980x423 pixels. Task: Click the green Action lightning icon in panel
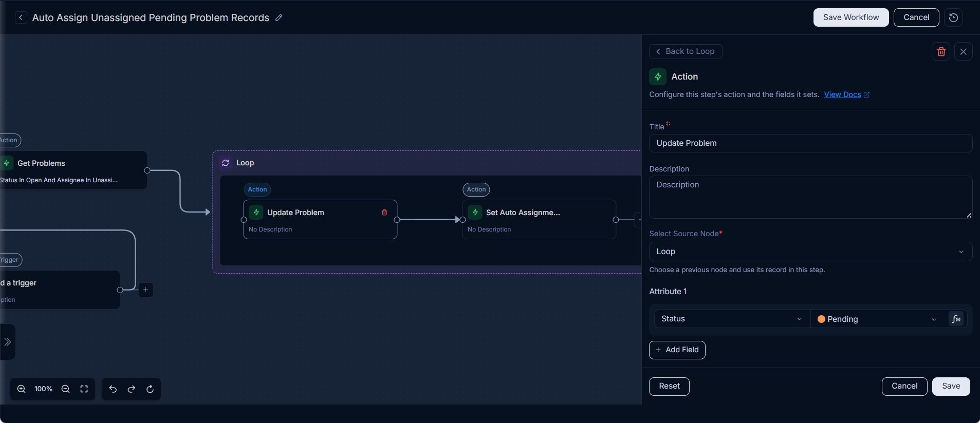point(658,76)
